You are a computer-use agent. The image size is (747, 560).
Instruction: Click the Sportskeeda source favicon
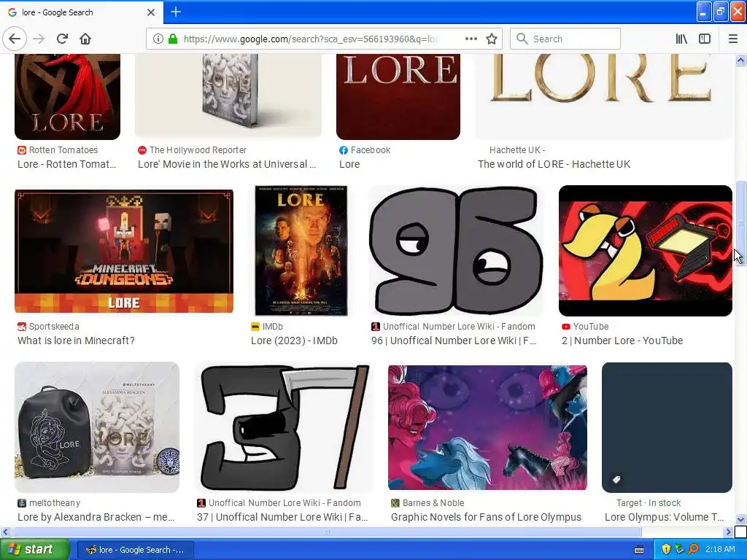click(21, 327)
